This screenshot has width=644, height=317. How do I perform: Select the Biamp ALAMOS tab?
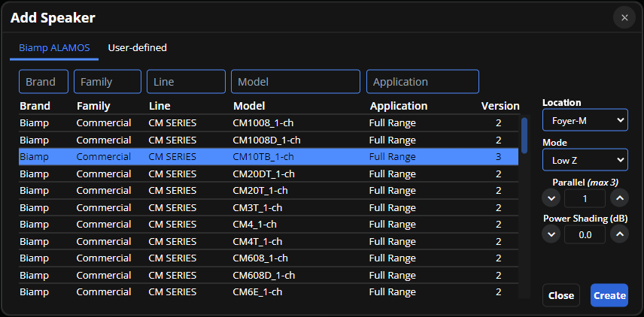click(54, 48)
